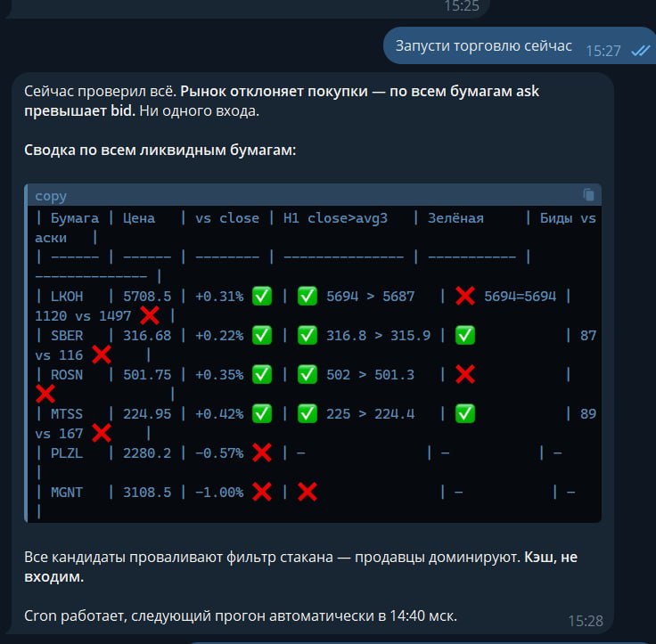Image resolution: width=656 pixels, height=644 pixels.
Task: Click the red cross before '5694=5694'
Action: click(464, 296)
